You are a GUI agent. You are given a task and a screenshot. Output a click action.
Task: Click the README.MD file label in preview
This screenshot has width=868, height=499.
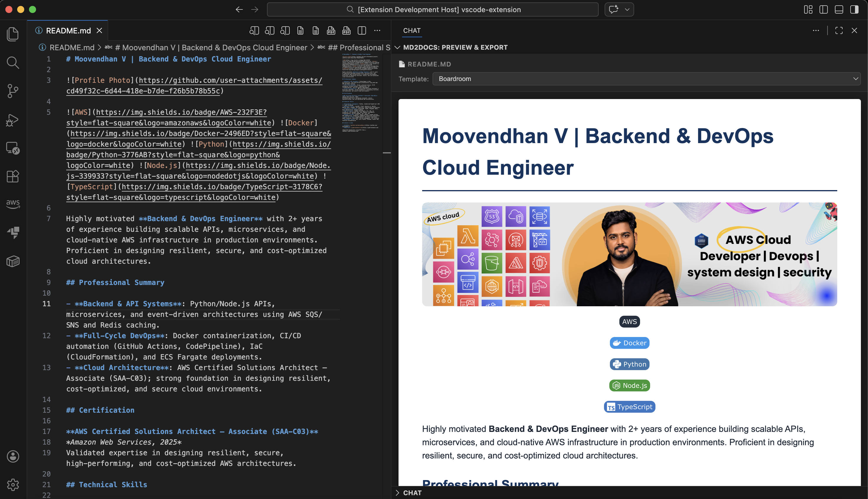point(429,64)
